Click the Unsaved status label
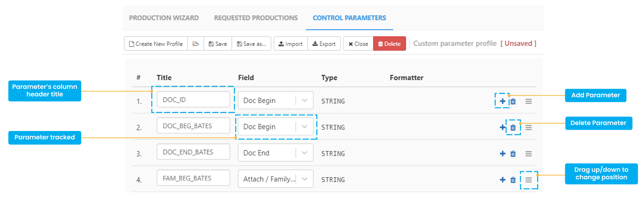Viewport: 644px width, 207px height. pos(518,44)
